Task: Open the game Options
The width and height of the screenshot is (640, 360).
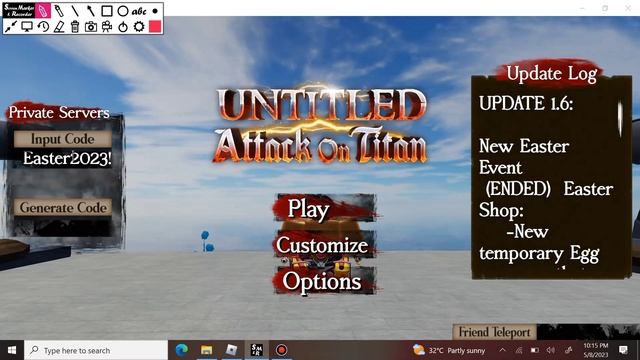Action: (325, 281)
